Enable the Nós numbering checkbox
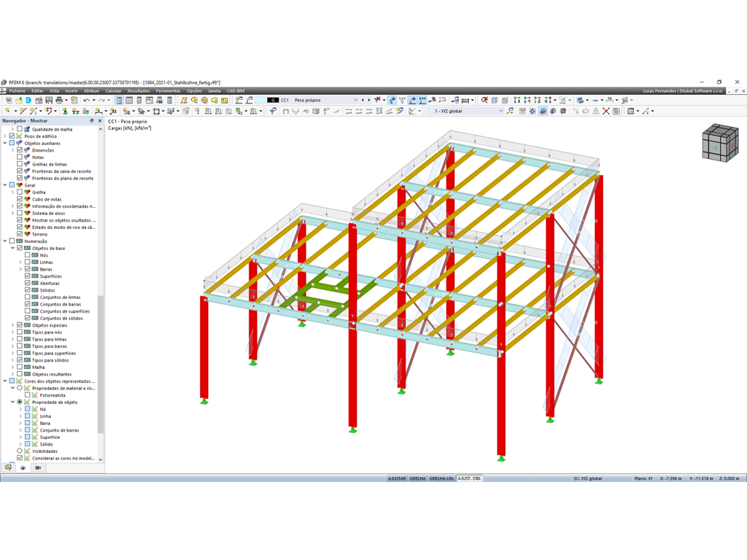The height and width of the screenshot is (560, 747). click(x=27, y=254)
